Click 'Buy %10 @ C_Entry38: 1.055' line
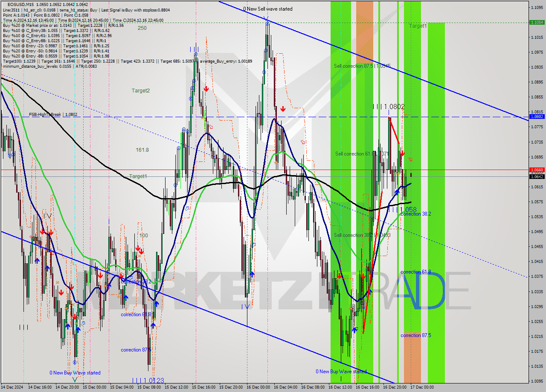The height and width of the screenshot is (392, 546). click(56, 31)
